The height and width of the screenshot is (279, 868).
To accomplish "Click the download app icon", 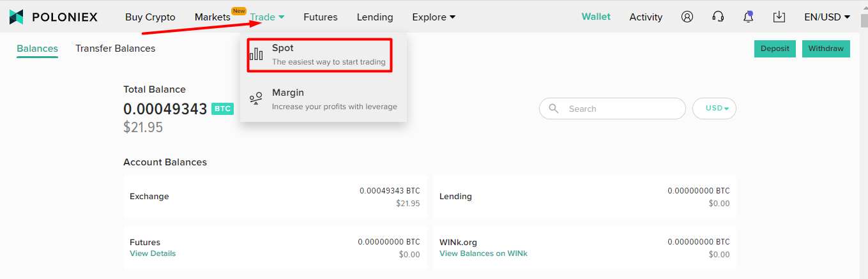I will (x=779, y=17).
